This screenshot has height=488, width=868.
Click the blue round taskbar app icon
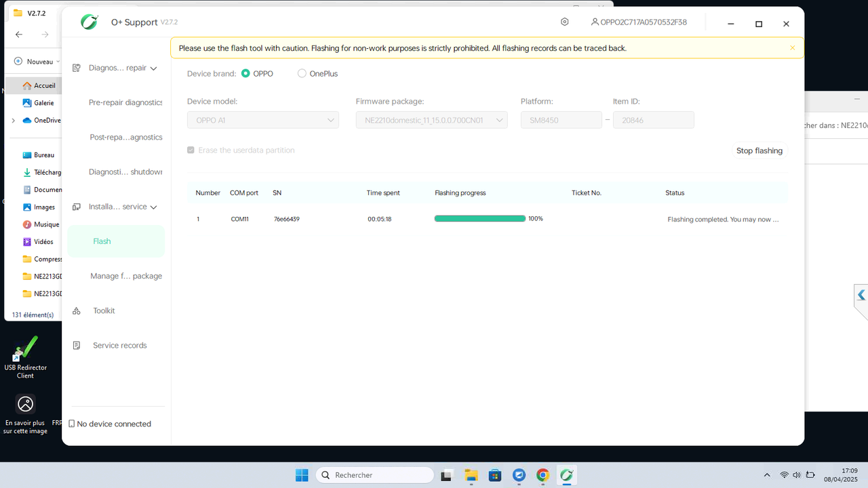pos(519,475)
